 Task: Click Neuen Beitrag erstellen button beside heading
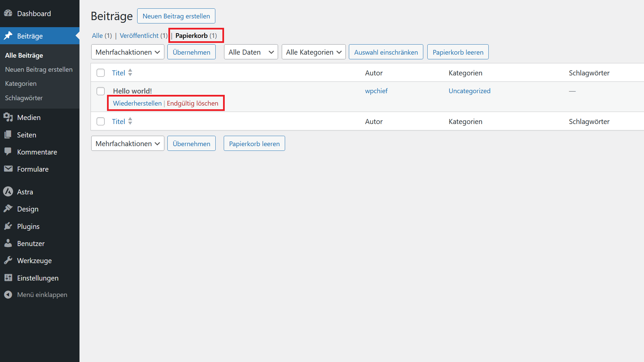176,16
